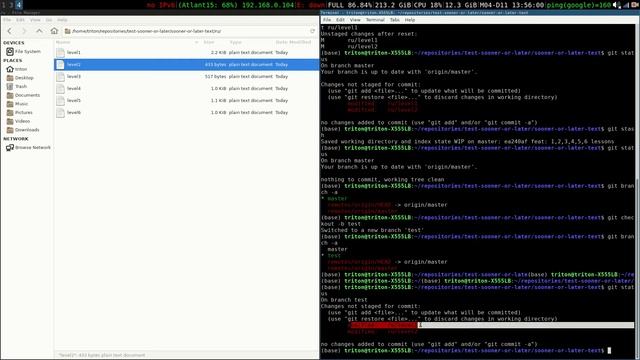Viewport: 640px width, 360px height.
Task: Switch to workspace 1
Action: click(x=3, y=4)
